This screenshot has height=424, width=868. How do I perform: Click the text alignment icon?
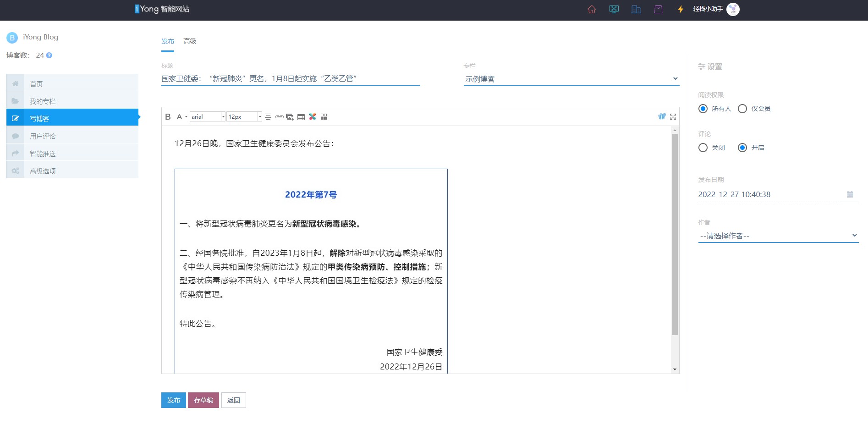pos(268,117)
